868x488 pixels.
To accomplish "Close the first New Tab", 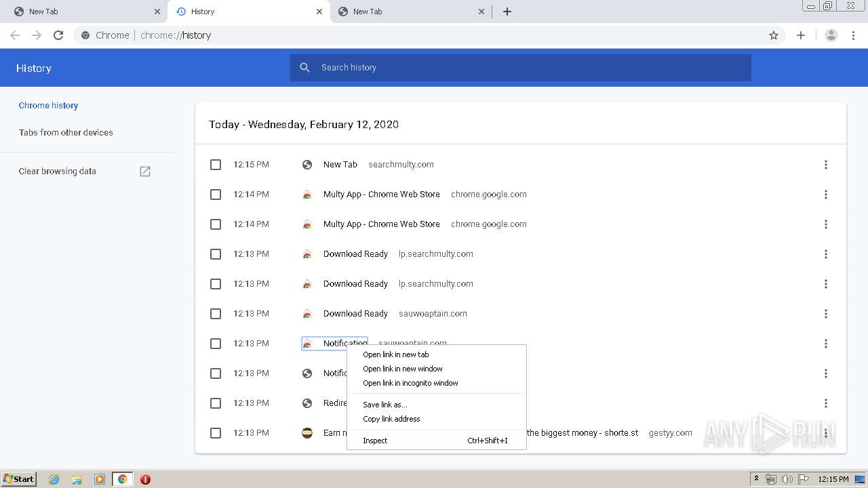I will click(x=157, y=12).
